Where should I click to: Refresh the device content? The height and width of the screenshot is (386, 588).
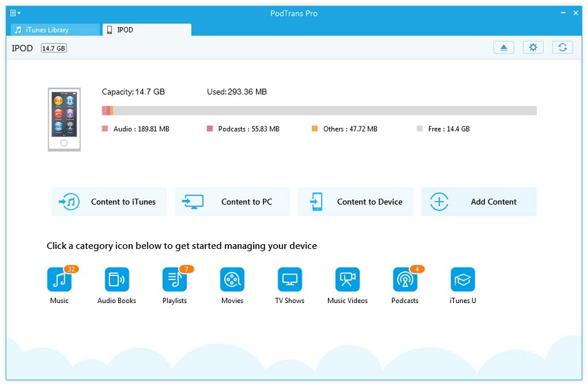coord(562,48)
